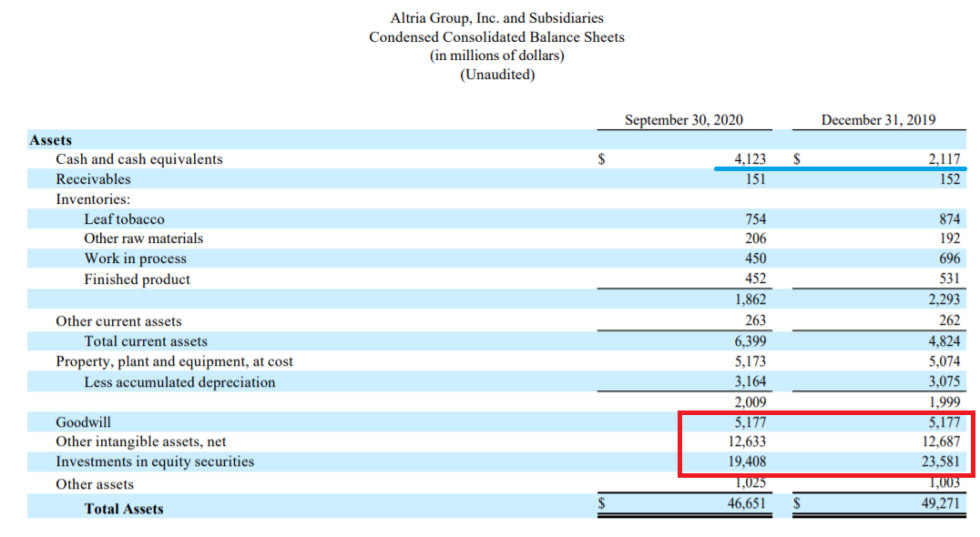Select the "Investments in equity securities" label
980x537 pixels.
[x=155, y=461]
